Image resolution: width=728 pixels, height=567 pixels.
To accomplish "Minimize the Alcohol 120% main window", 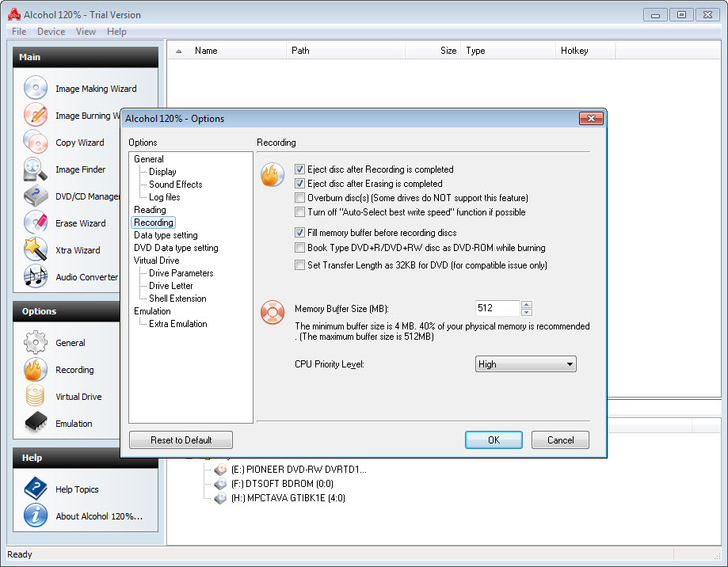I will [x=656, y=15].
